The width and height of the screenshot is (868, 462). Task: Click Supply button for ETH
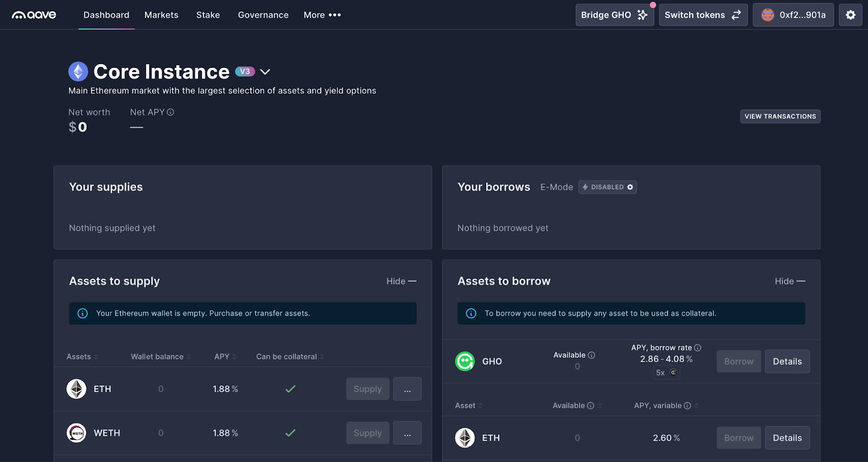[368, 389]
